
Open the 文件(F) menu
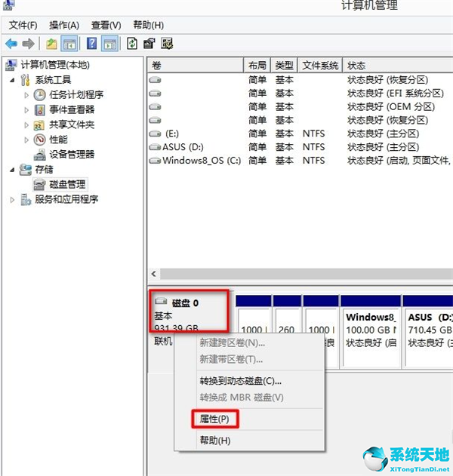pos(23,25)
